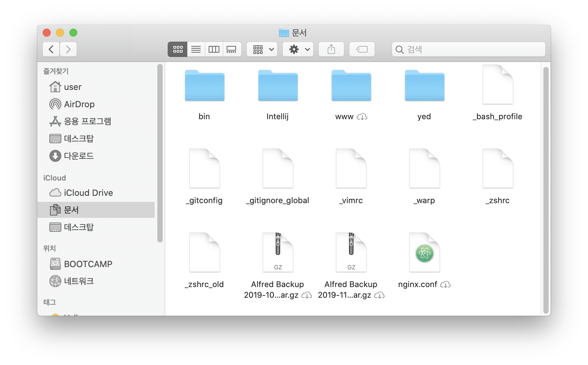Click the 문서 folder proxy icon in title

coord(284,33)
